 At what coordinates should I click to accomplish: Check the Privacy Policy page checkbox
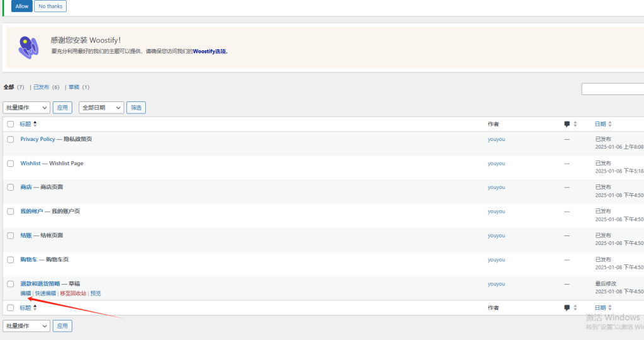pos(11,139)
